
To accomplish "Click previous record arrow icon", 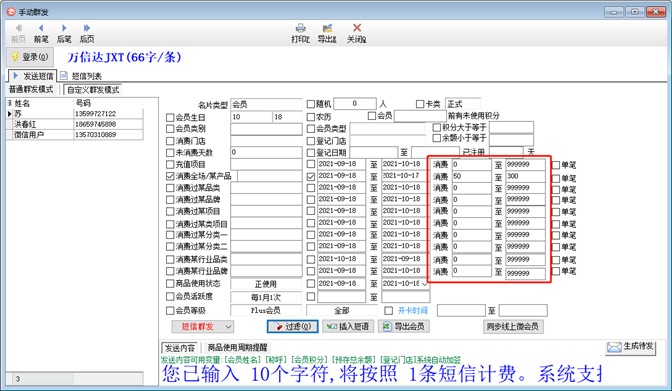I will [41, 28].
